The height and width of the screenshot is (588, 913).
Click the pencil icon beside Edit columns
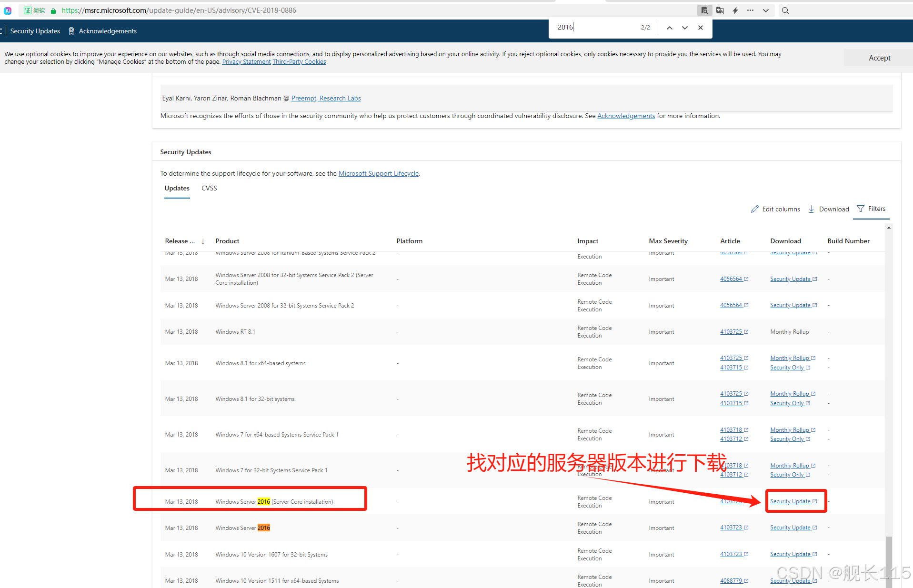(x=754, y=209)
